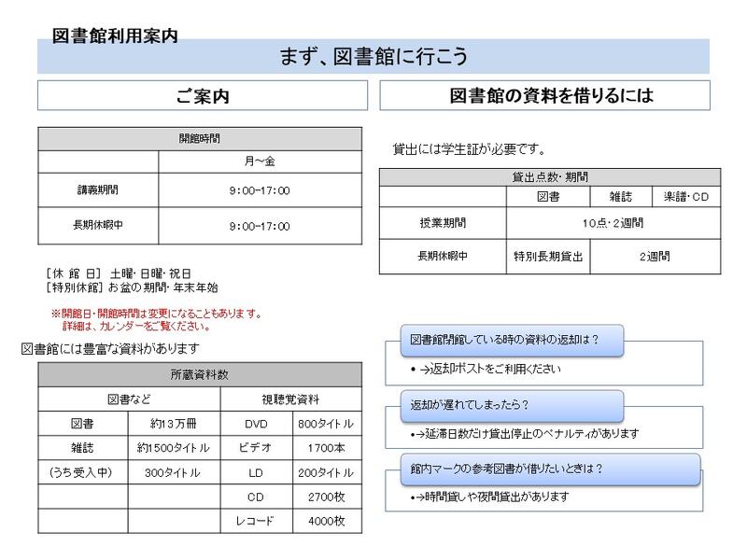
Task: Click the 開館時間 table header
Action: [199, 138]
